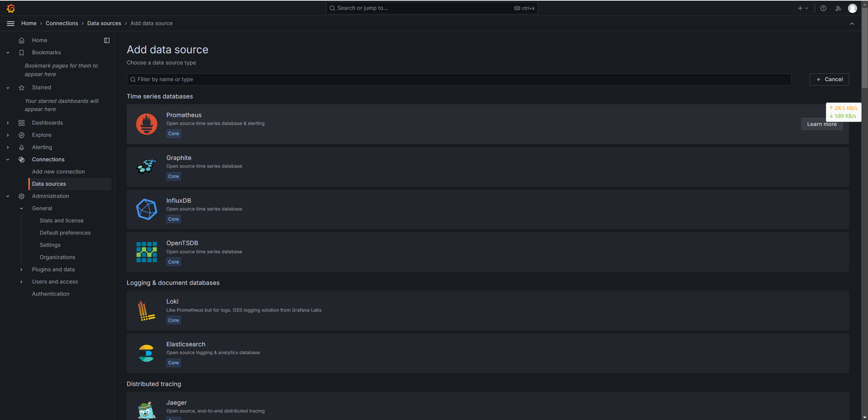
Task: Click the Elasticsearch logo icon
Action: [147, 353]
